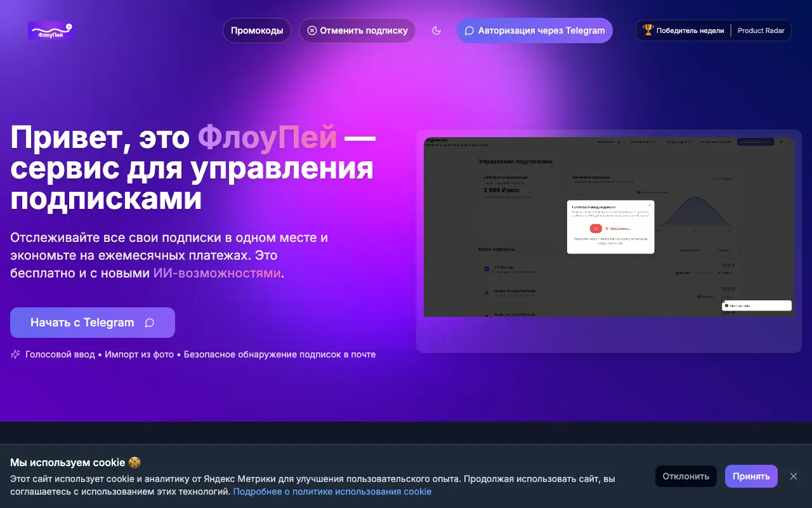Decline cookies with Отклонить
The height and width of the screenshot is (508, 812).
(686, 476)
